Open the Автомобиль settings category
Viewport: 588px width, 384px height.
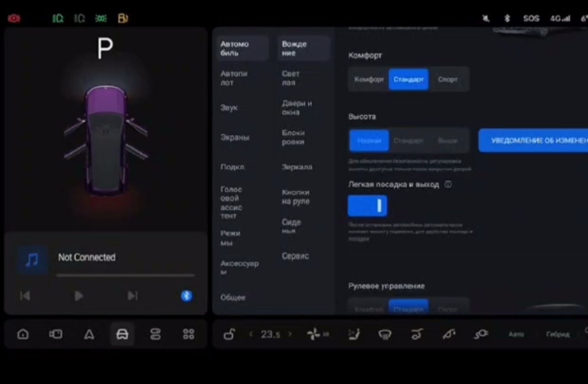coord(243,48)
